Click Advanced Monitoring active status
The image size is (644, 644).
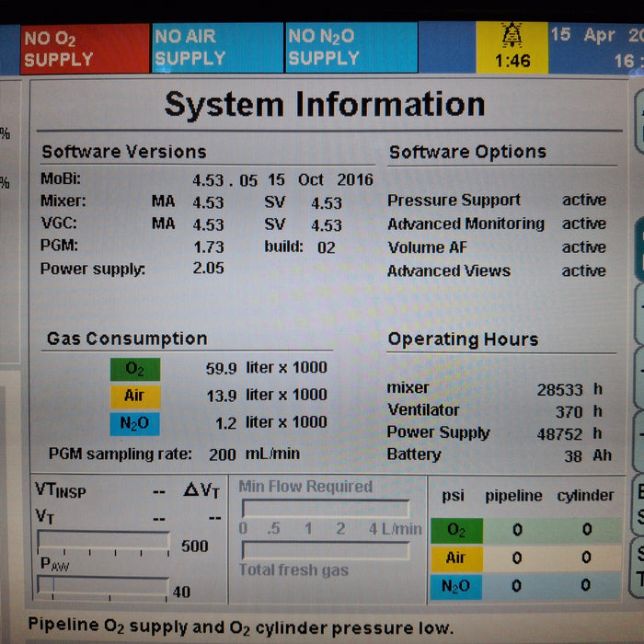(584, 224)
